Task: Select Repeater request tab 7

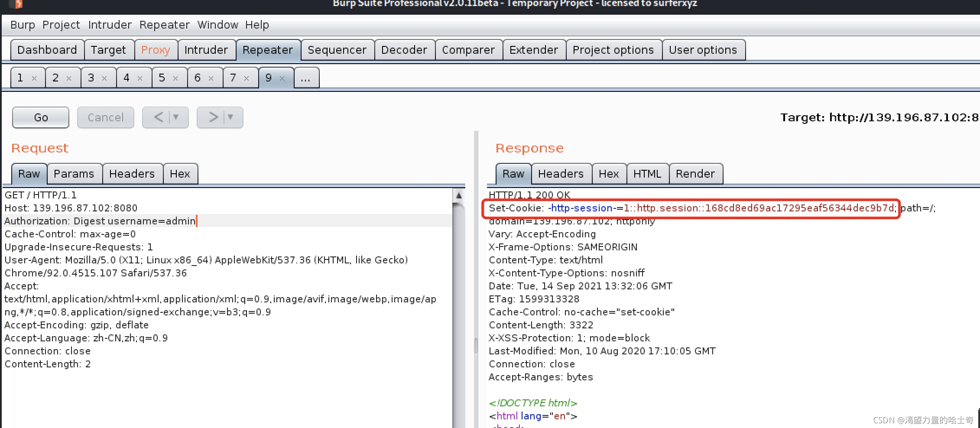Action: tap(233, 78)
